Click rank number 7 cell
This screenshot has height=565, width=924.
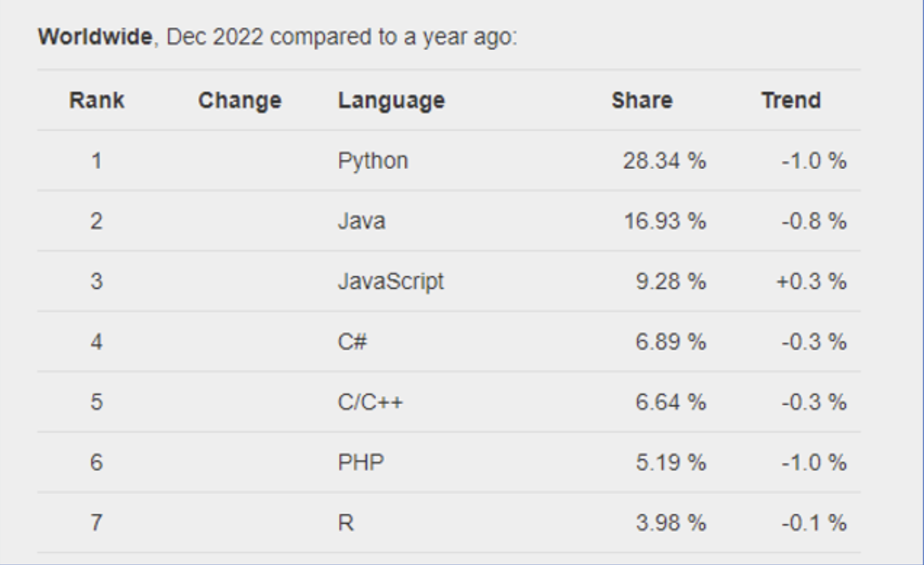click(96, 523)
